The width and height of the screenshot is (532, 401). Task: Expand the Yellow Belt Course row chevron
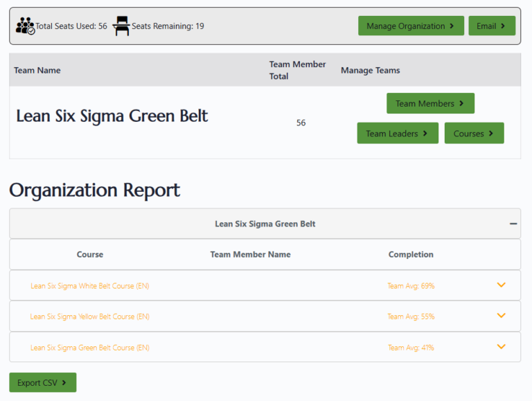[x=502, y=316]
